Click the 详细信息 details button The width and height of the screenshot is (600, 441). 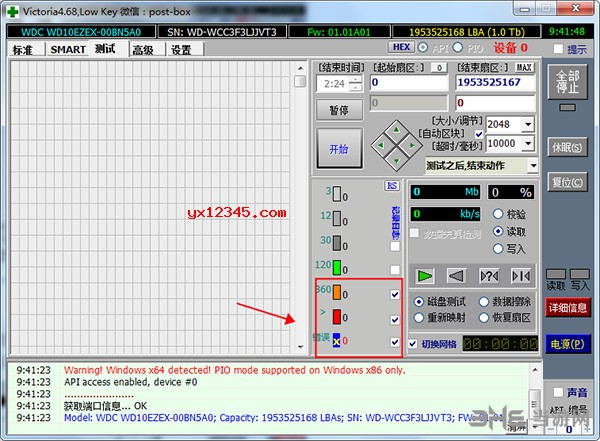(x=568, y=307)
